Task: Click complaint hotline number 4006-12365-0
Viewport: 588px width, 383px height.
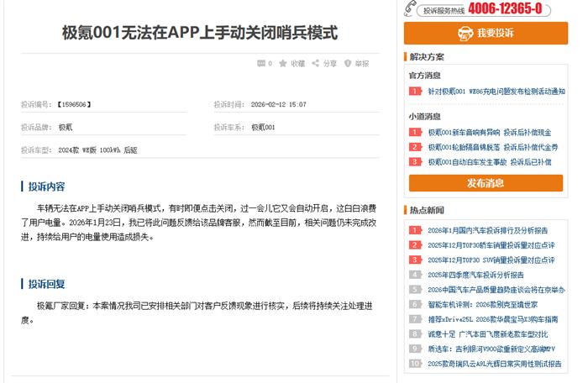Action: (x=504, y=10)
